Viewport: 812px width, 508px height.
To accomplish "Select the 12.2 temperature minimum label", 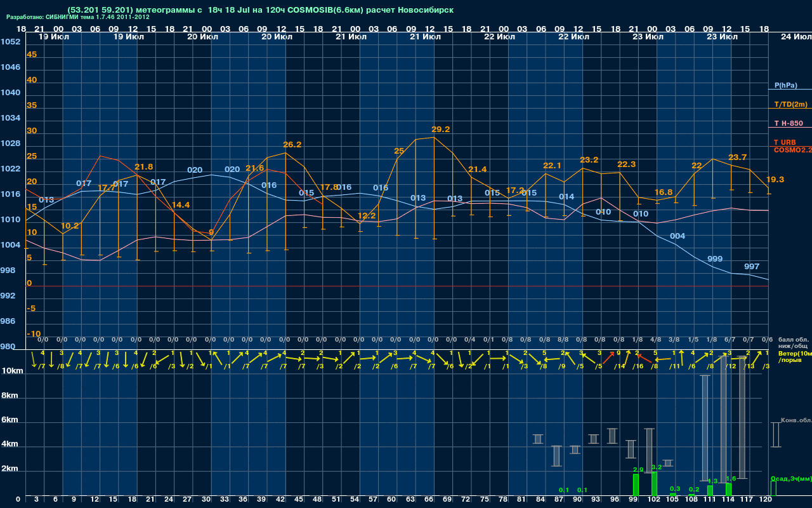I will 366,216.
